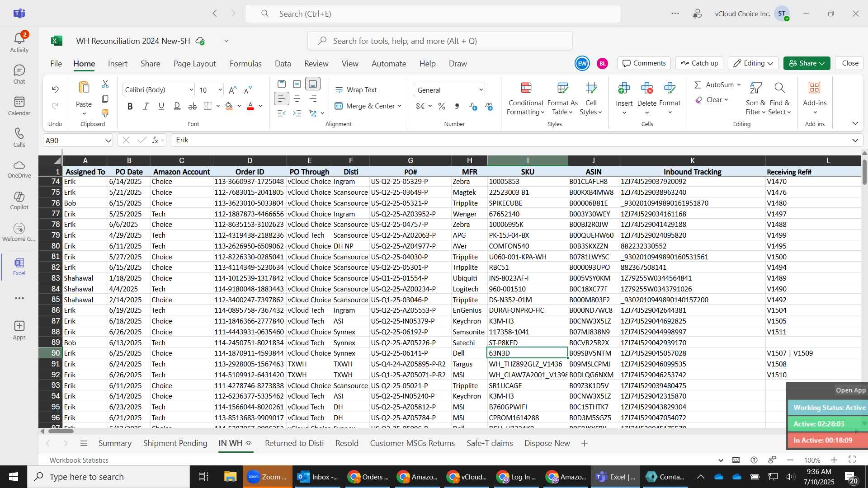This screenshot has width=868, height=488.
Task: Open Sort & Filter
Action: pos(755,99)
